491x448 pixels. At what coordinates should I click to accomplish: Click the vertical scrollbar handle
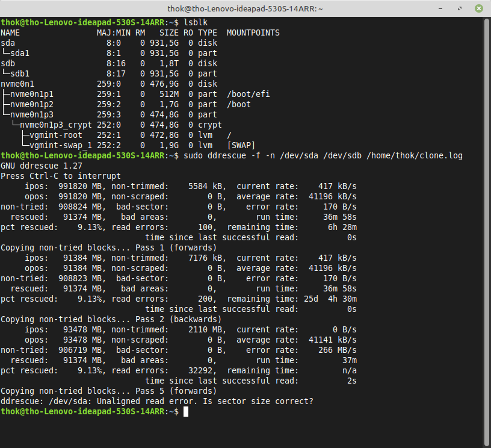487,229
